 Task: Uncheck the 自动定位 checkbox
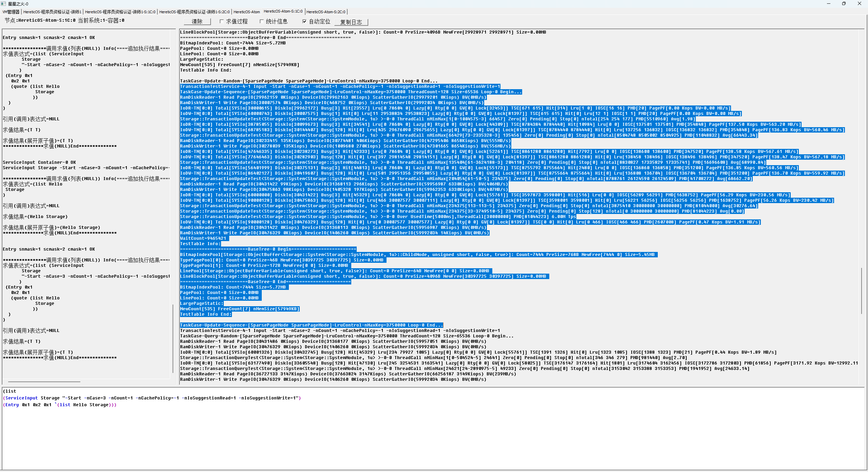pos(304,21)
